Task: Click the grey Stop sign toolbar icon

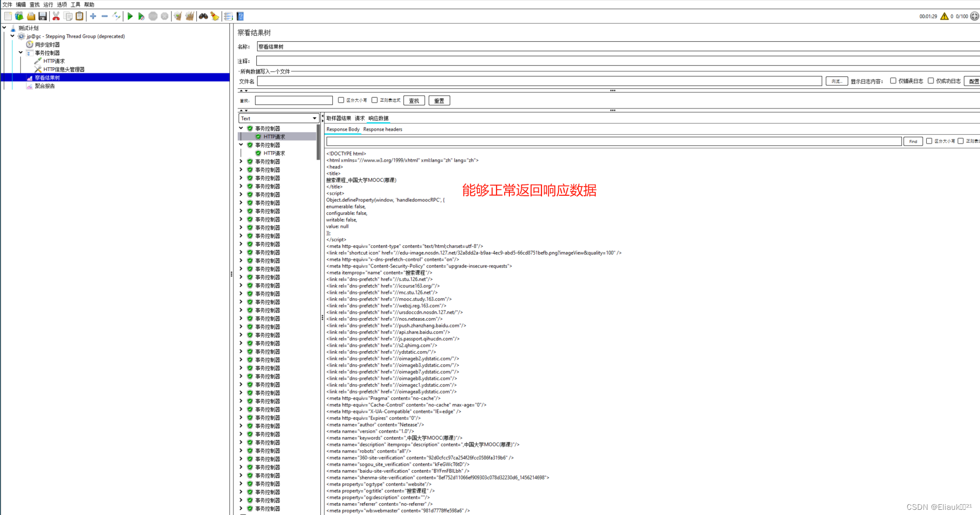Action: [153, 17]
